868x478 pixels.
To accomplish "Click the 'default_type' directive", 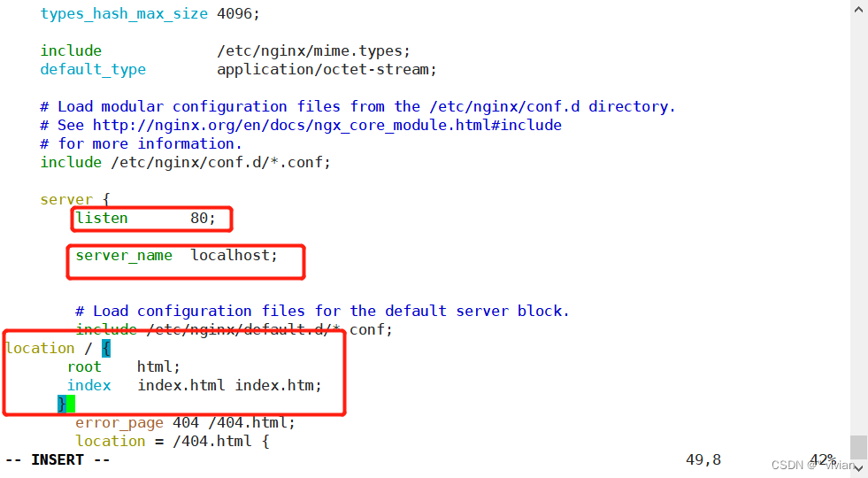I will click(93, 70).
